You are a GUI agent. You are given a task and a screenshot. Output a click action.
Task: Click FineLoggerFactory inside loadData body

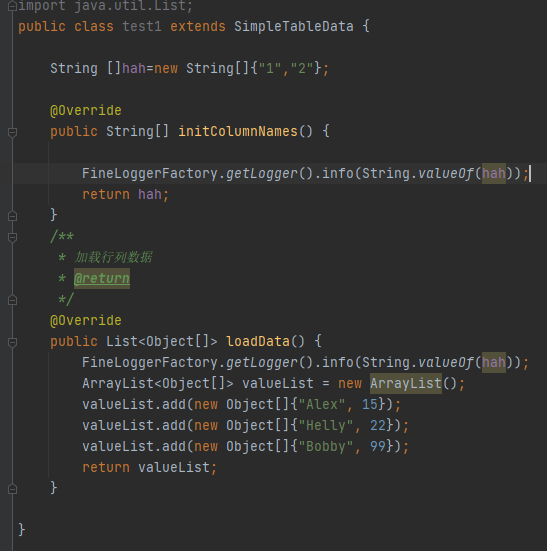point(150,362)
